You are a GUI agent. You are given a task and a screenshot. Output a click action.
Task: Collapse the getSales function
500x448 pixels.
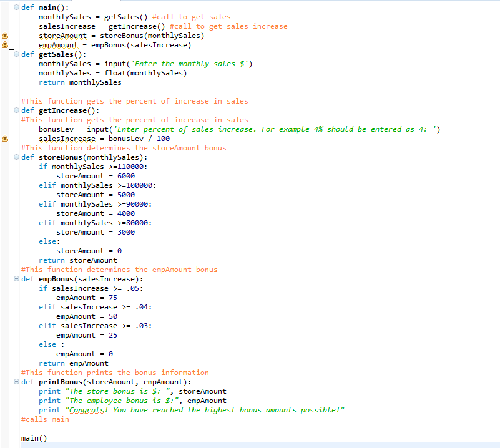16,54
